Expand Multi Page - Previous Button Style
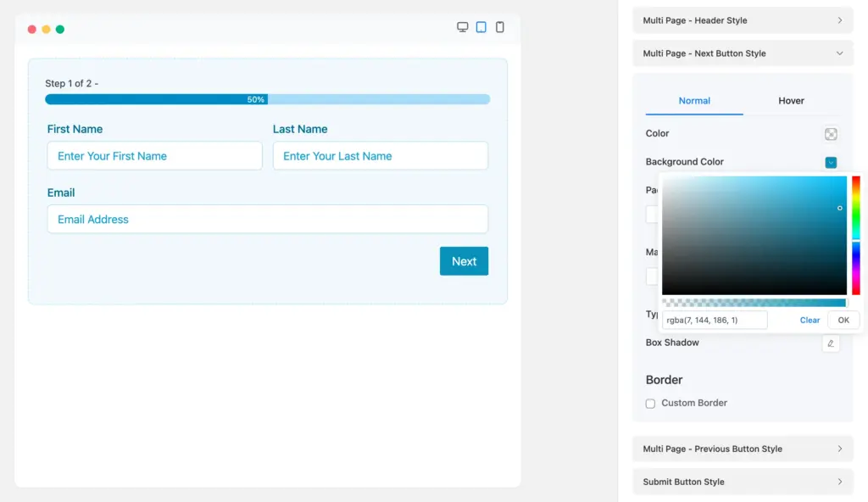 click(x=743, y=449)
